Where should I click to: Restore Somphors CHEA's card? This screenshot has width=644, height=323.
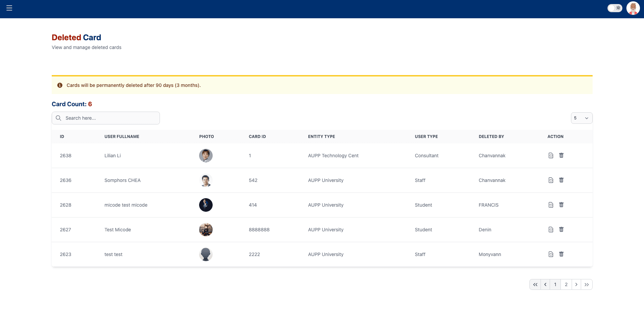551,180
